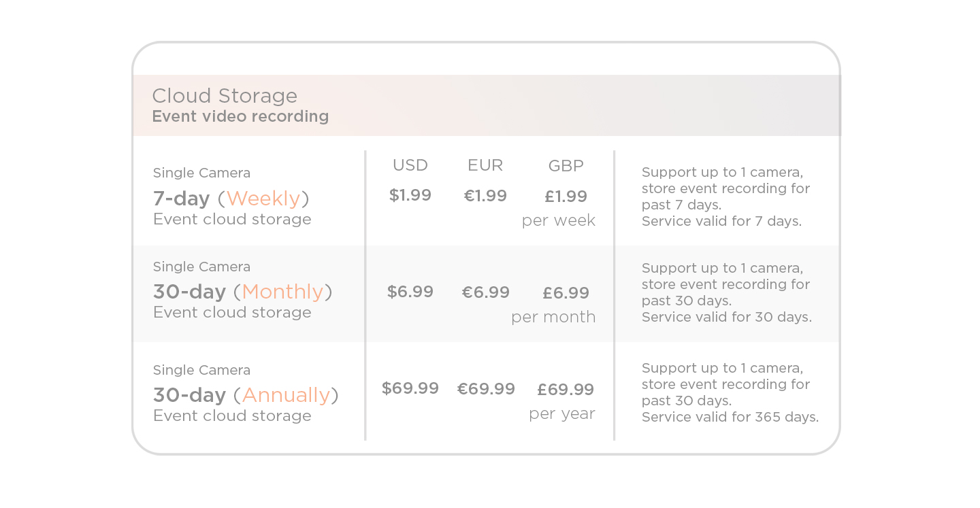Screen dimensions: 980x508
Task: Select the EUR currency column header
Action: [485, 165]
